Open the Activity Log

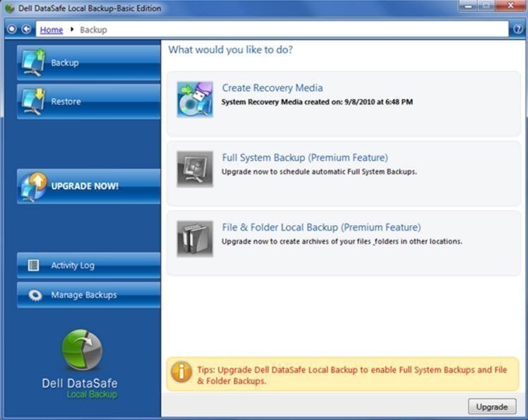(88, 265)
